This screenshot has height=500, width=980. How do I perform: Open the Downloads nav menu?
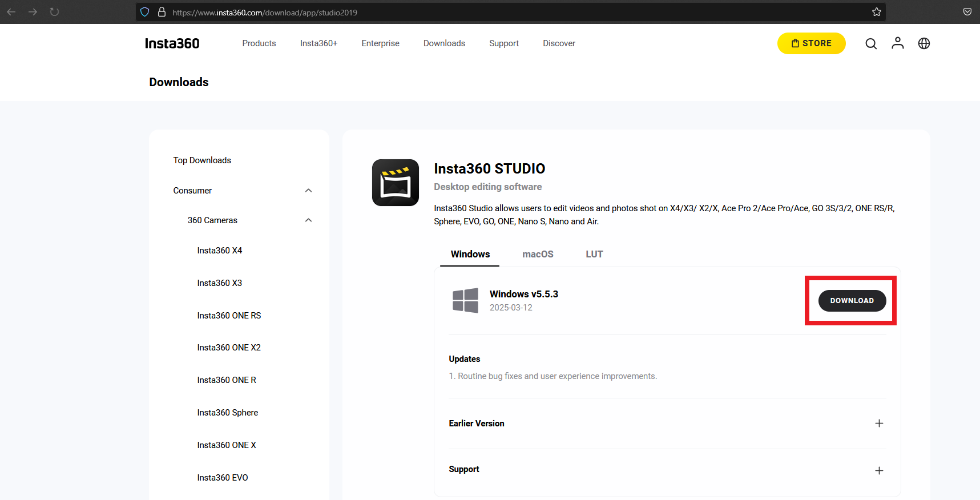coord(445,43)
